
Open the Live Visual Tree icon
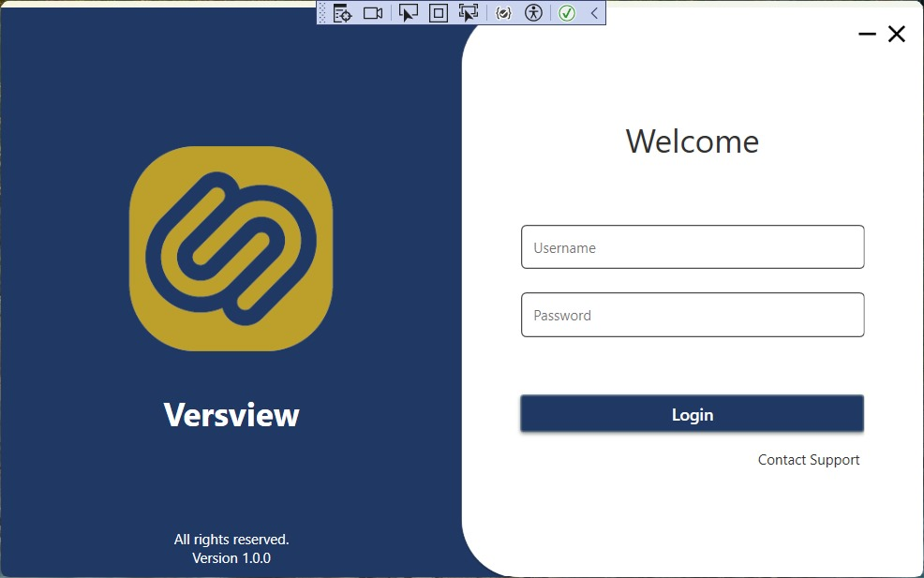[x=342, y=13]
